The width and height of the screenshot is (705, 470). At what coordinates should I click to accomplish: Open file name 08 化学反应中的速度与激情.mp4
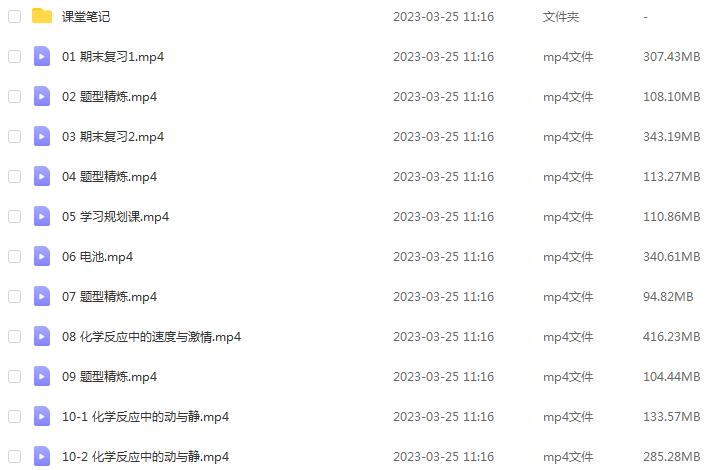[x=152, y=337]
